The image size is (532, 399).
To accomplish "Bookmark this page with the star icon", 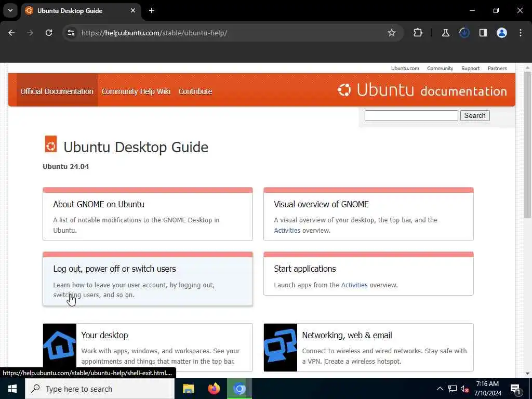I will tap(392, 33).
